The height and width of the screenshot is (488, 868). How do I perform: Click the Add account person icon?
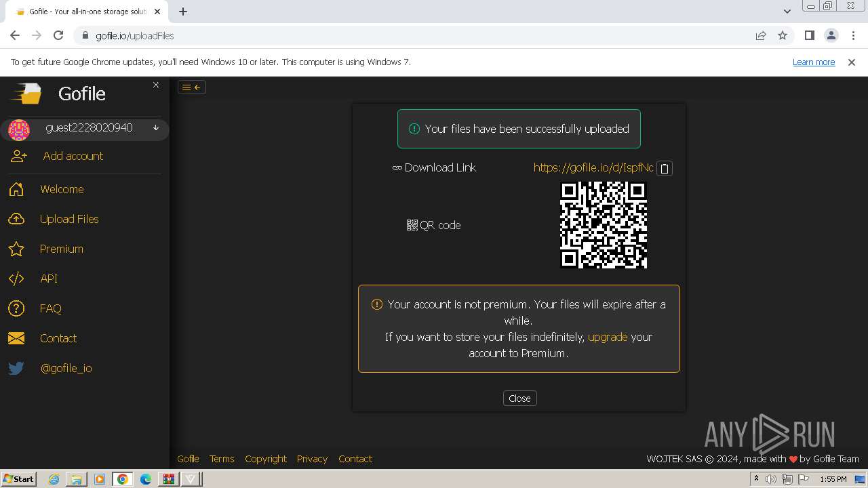[18, 156]
